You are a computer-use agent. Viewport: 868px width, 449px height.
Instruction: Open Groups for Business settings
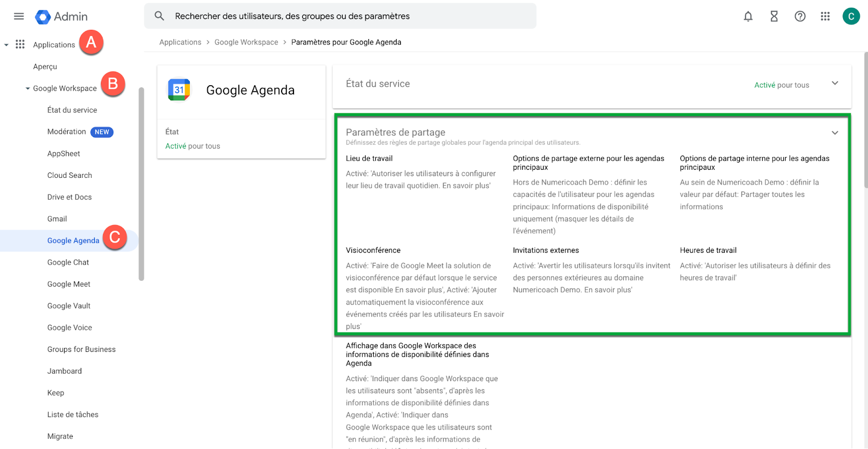point(81,349)
